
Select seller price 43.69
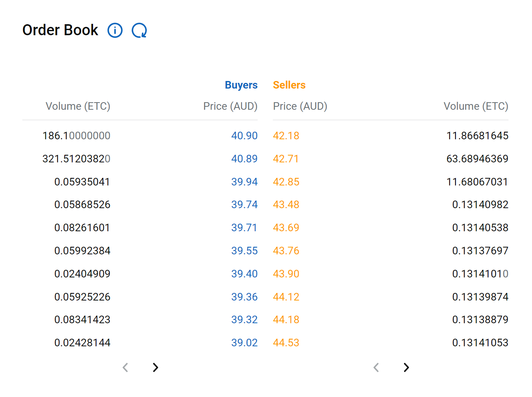286,228
